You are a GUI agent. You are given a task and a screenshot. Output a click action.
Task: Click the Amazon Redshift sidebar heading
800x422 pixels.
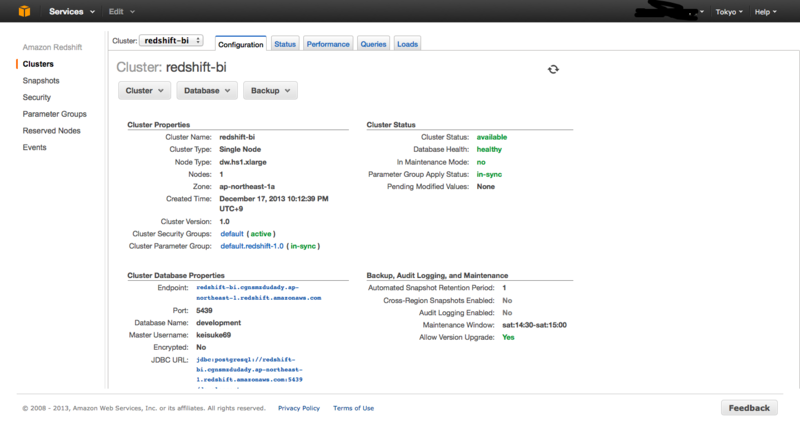pos(52,47)
